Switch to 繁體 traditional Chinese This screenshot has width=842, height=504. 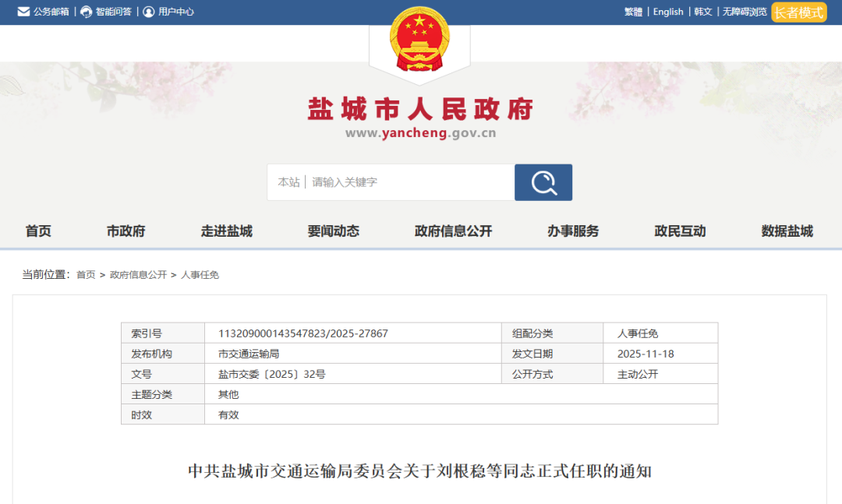tap(633, 12)
